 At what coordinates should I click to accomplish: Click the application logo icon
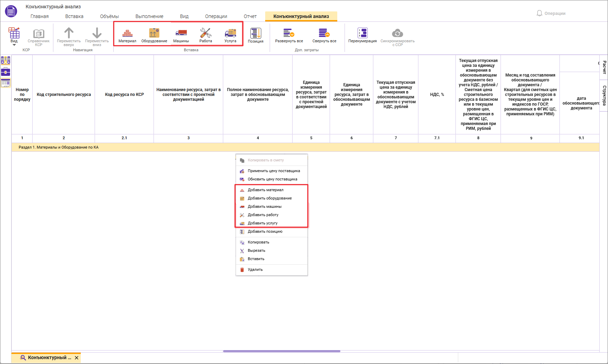(11, 11)
